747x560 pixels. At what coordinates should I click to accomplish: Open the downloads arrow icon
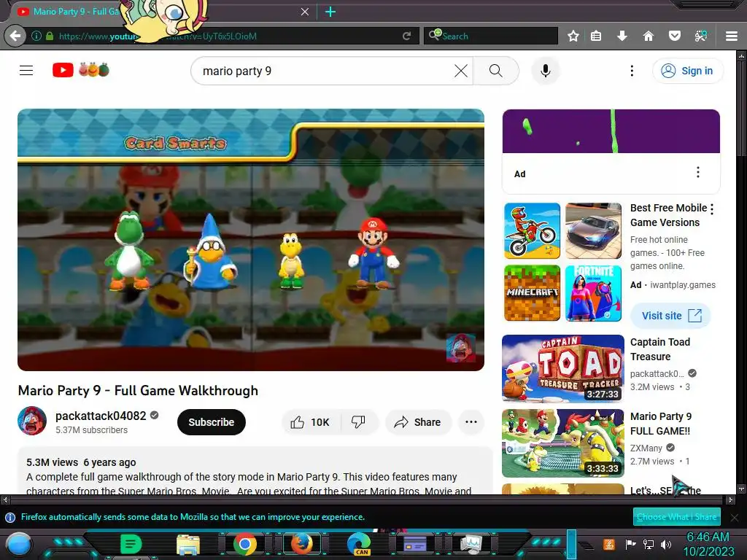[x=622, y=36]
